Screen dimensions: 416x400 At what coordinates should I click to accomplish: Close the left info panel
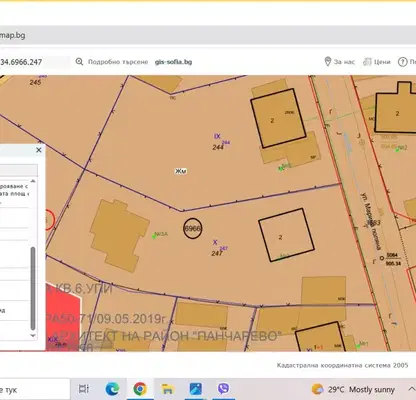point(39,150)
